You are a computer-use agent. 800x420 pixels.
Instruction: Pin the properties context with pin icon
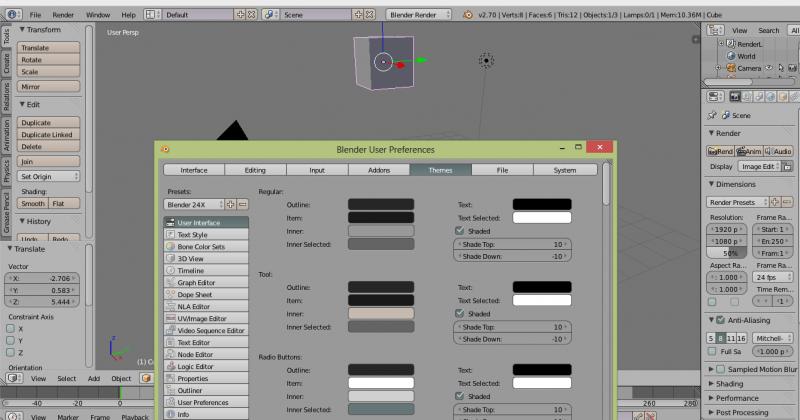pyautogui.click(x=712, y=115)
